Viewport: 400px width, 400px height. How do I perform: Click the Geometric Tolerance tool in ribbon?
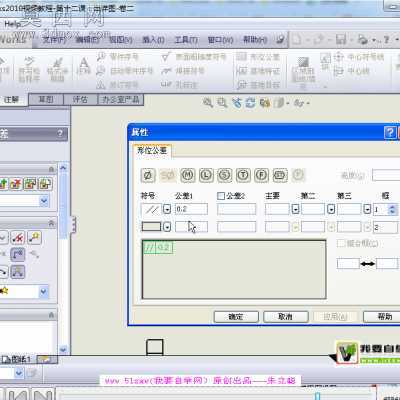coord(258,57)
